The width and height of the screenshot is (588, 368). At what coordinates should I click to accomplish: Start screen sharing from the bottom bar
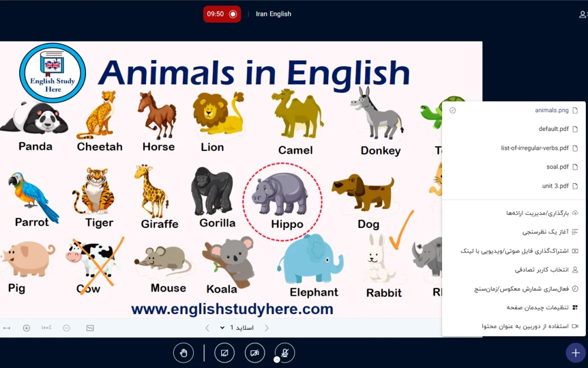pyautogui.click(x=224, y=353)
